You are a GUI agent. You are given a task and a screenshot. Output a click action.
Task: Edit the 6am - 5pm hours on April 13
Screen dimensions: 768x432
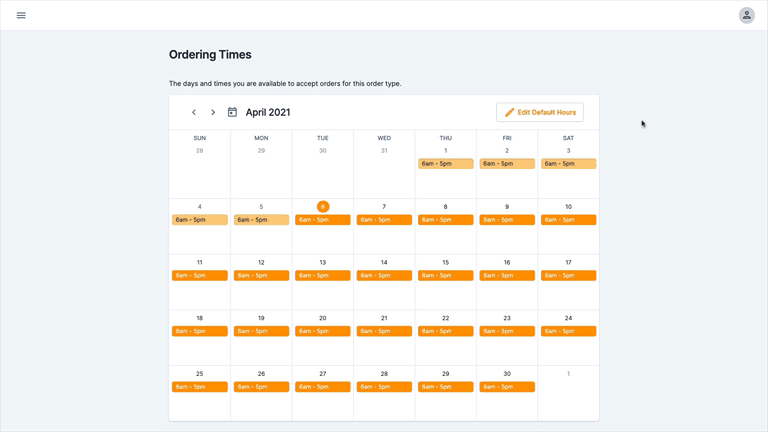pos(323,275)
